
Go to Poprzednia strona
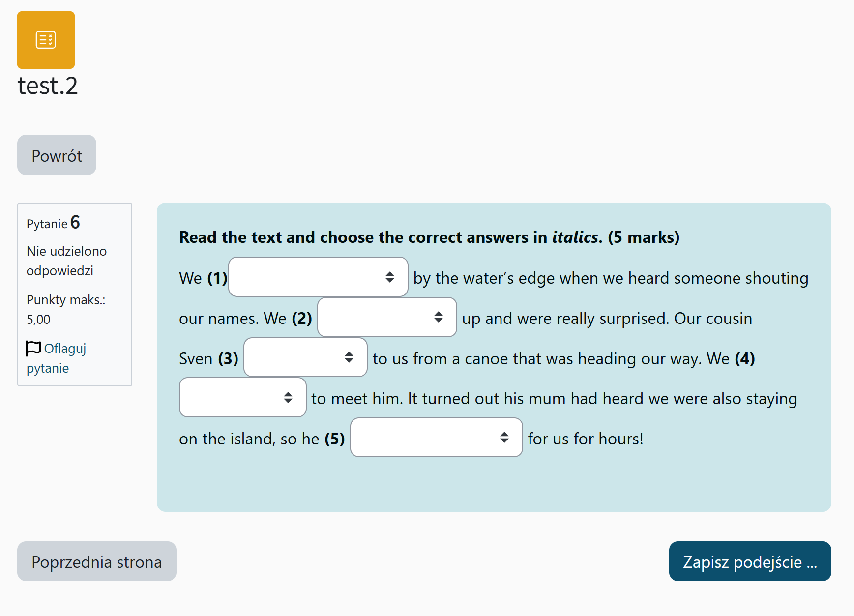tap(96, 561)
